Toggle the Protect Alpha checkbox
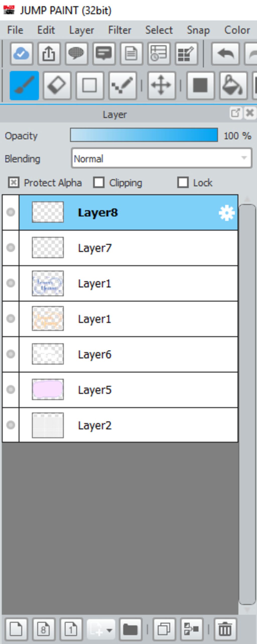257x644 pixels. (x=14, y=183)
